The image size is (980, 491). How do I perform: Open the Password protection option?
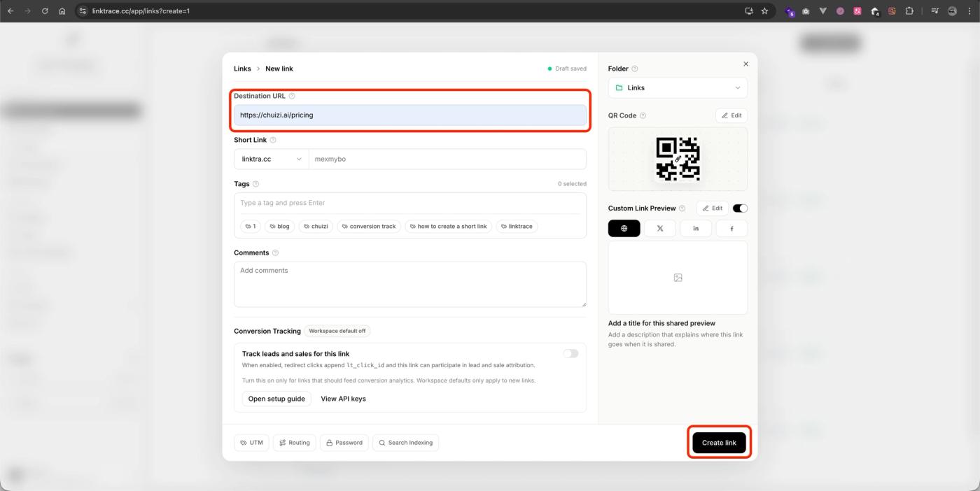click(344, 442)
